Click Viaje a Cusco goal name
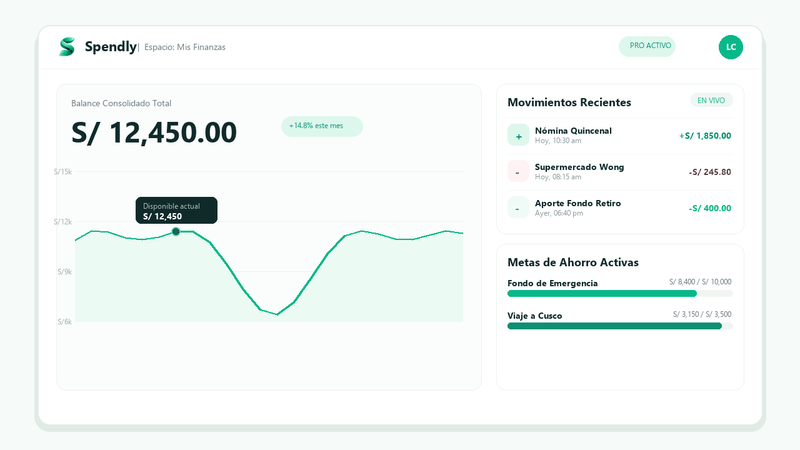 tap(535, 316)
